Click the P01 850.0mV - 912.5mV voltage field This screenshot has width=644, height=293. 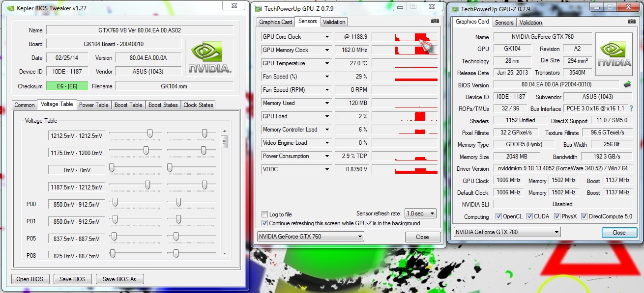tap(76, 221)
